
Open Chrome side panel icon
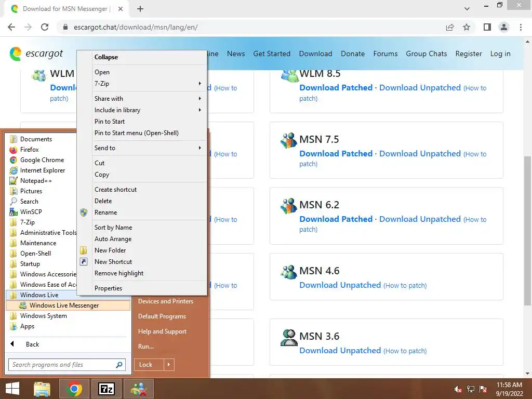487,27
